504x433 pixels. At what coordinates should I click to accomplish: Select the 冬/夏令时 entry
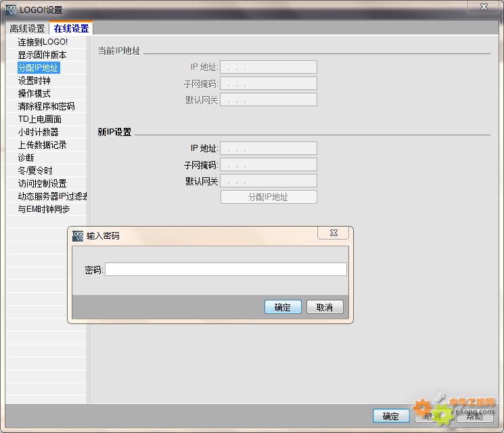[x=35, y=170]
